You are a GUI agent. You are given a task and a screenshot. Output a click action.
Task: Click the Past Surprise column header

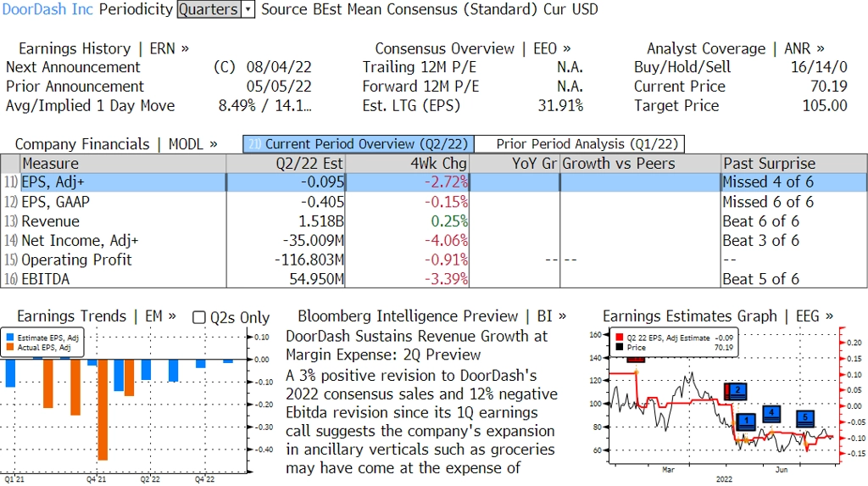(793, 164)
